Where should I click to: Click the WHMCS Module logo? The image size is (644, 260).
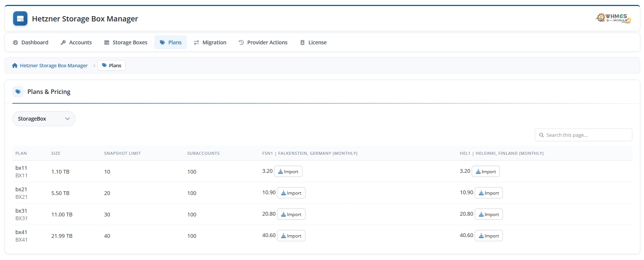coord(613,18)
